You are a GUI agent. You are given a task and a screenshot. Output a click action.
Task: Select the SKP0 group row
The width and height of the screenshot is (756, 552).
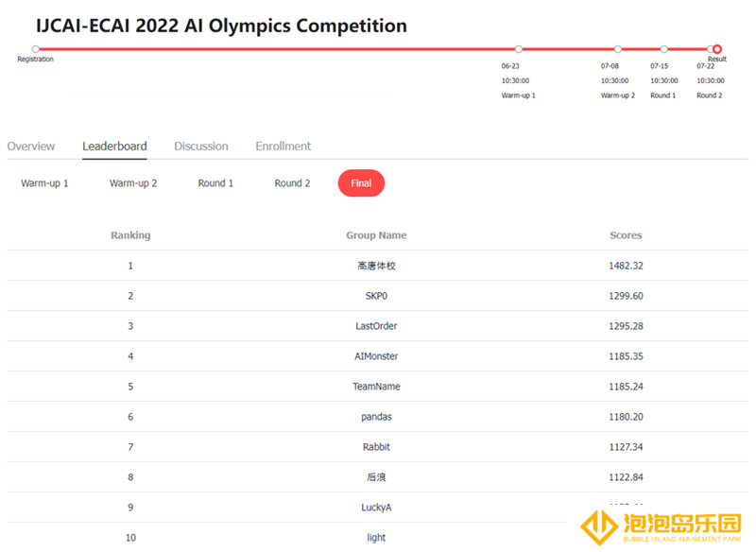coord(377,296)
